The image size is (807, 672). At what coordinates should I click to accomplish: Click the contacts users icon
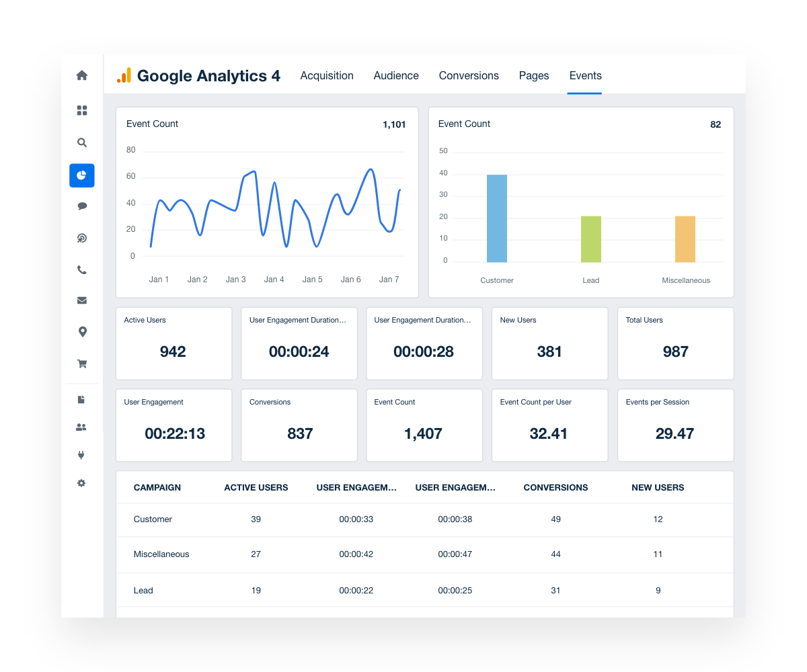(x=81, y=427)
